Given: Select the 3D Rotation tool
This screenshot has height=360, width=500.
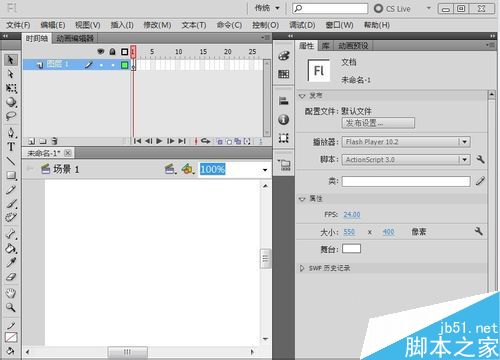Looking at the screenshot, I should pyautogui.click(x=11, y=102).
